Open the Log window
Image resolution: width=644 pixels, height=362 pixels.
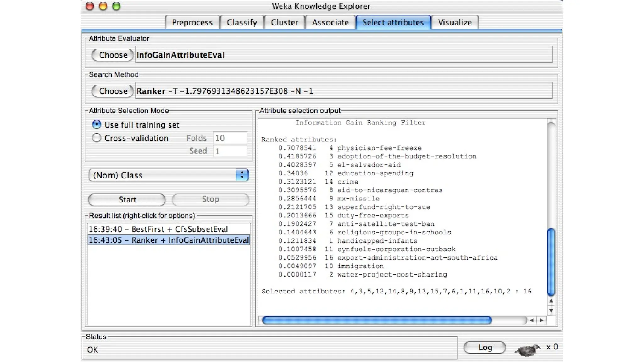[485, 347]
